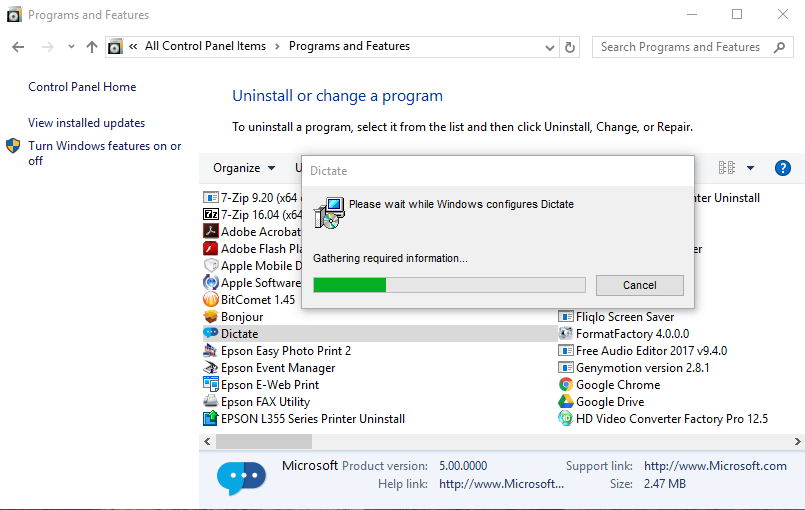Image resolution: width=805 pixels, height=510 pixels.
Task: Go up one level with up arrow
Action: pos(92,47)
